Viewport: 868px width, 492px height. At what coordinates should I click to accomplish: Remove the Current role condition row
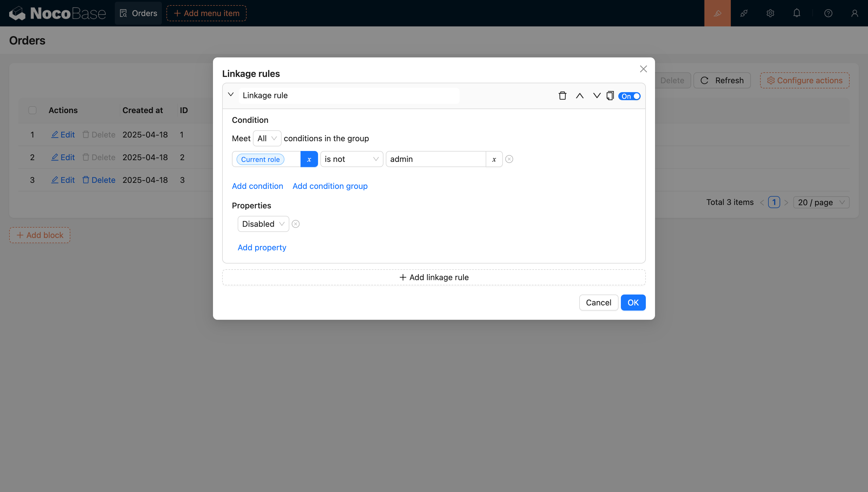pos(509,159)
